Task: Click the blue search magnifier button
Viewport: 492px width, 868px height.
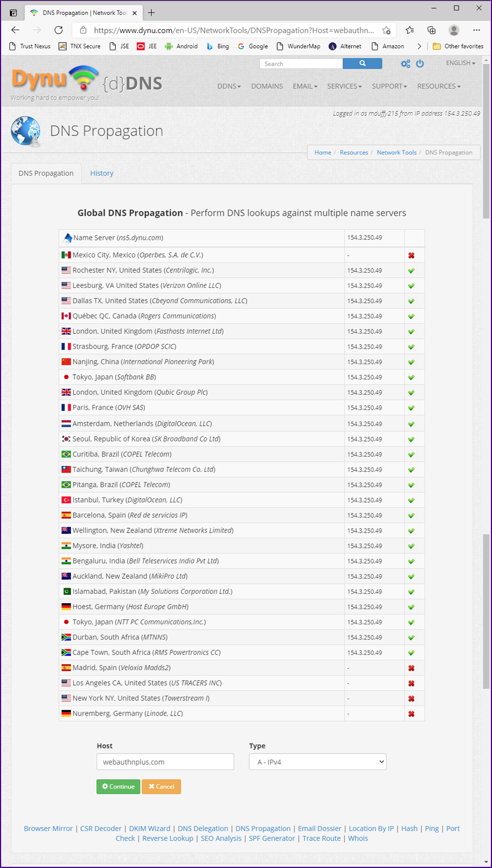Action: pos(362,64)
